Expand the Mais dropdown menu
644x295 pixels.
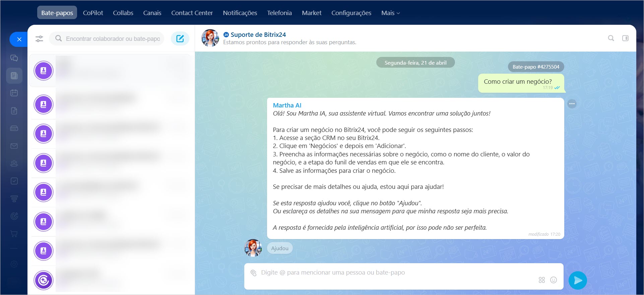click(390, 13)
